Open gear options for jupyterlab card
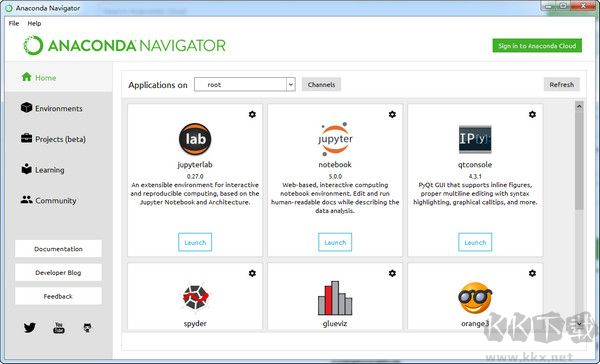Image resolution: width=600 pixels, height=364 pixels. [x=252, y=114]
